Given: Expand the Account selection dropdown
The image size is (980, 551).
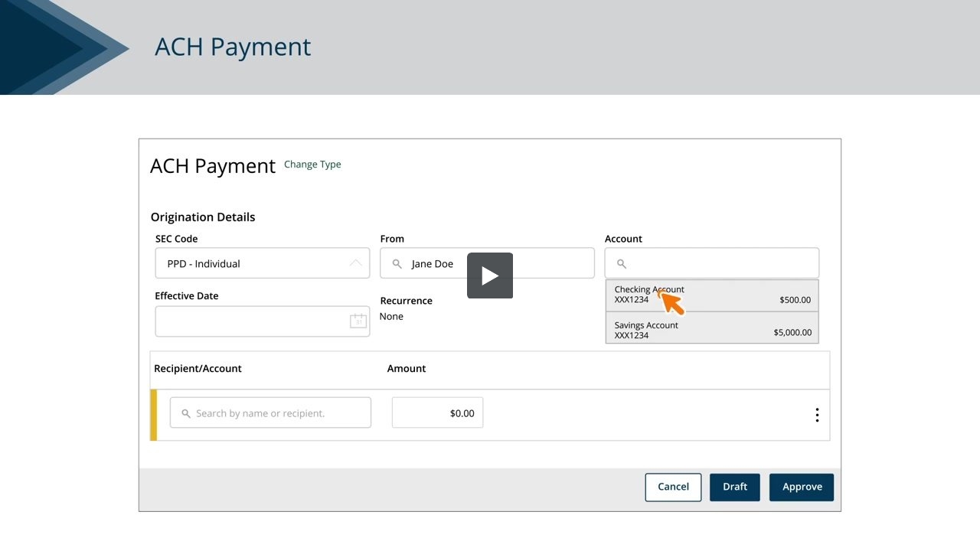Looking at the screenshot, I should (711, 262).
